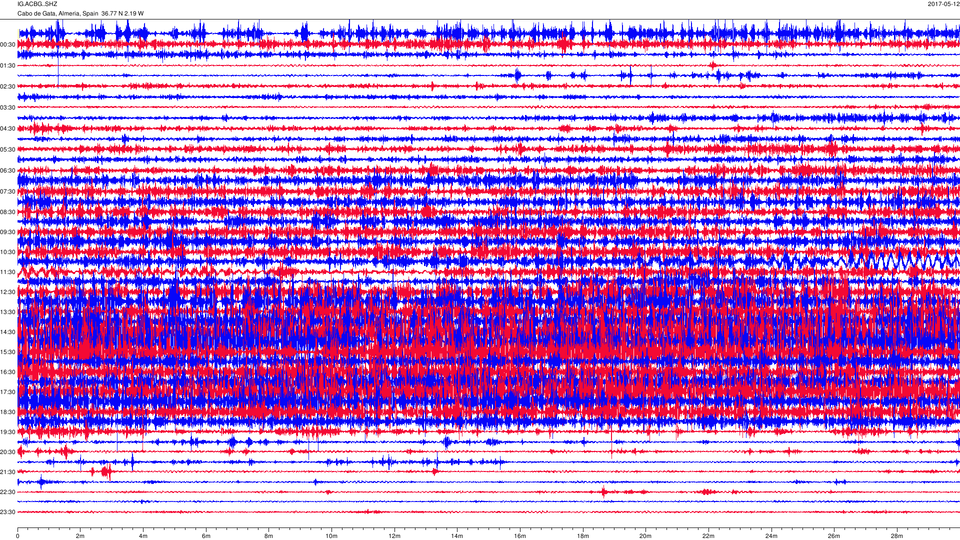Click the '2017-05-12' date label
Screen dimensions: 960x540
point(943,4)
